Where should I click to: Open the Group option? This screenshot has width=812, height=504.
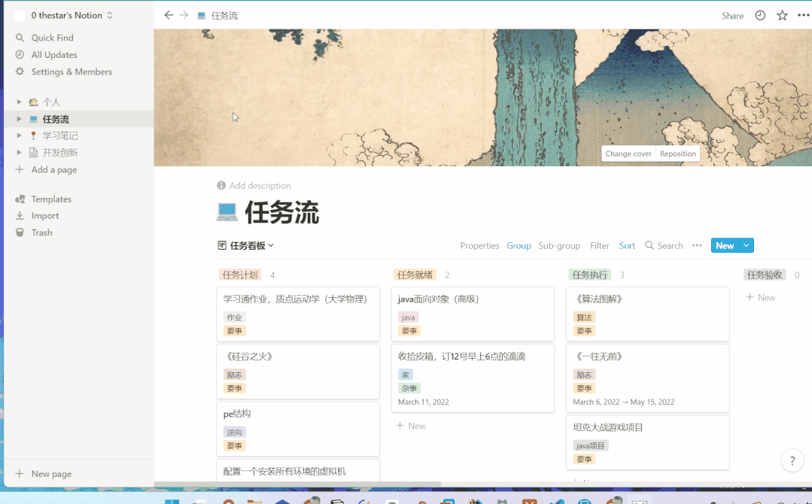pos(519,245)
